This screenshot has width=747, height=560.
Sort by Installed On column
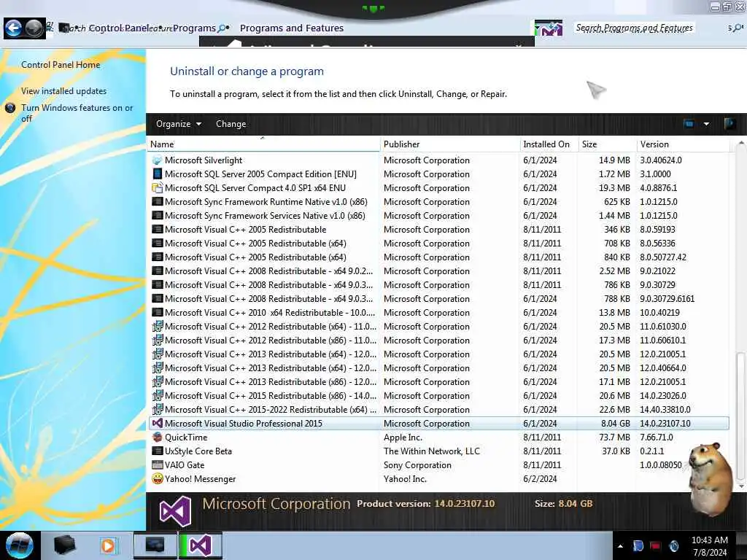click(549, 144)
